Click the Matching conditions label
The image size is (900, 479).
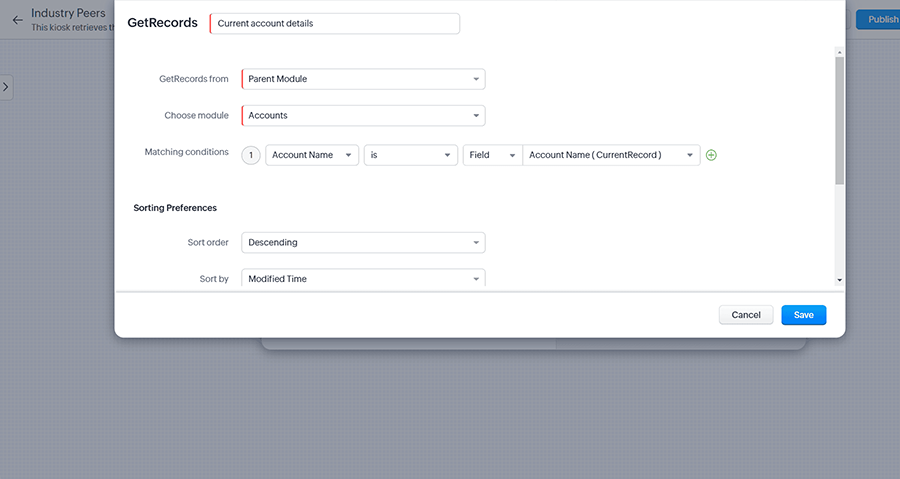(x=187, y=152)
